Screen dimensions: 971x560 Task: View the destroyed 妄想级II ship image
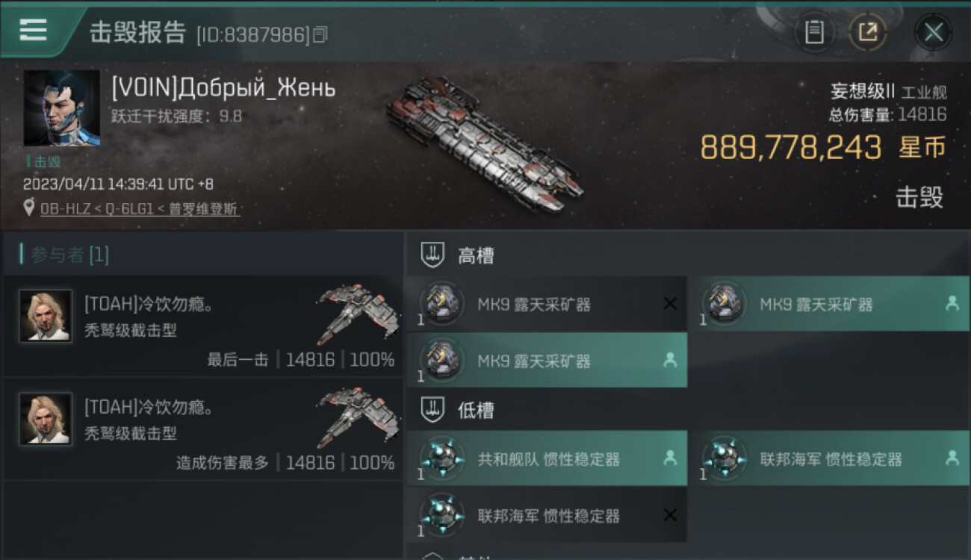pos(484,143)
